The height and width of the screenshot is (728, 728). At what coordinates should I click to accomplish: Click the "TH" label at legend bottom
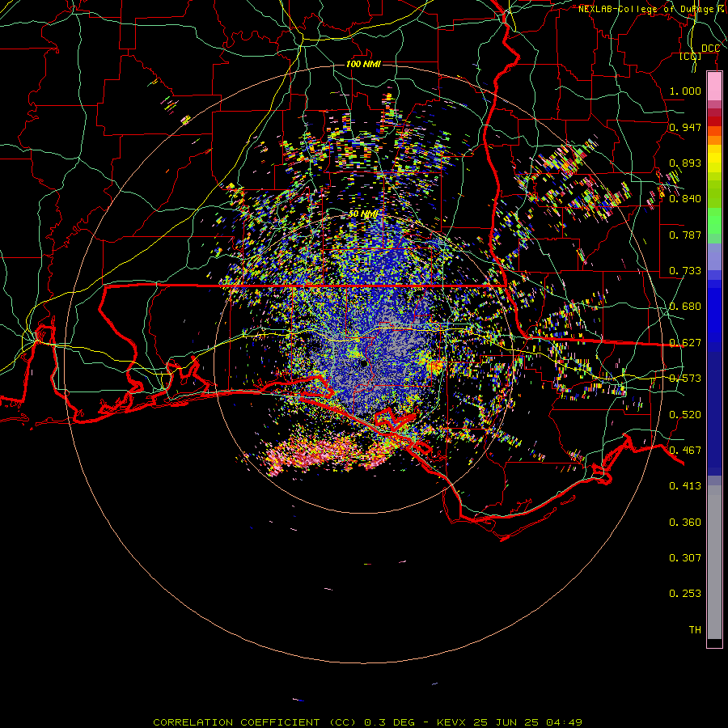(x=695, y=630)
